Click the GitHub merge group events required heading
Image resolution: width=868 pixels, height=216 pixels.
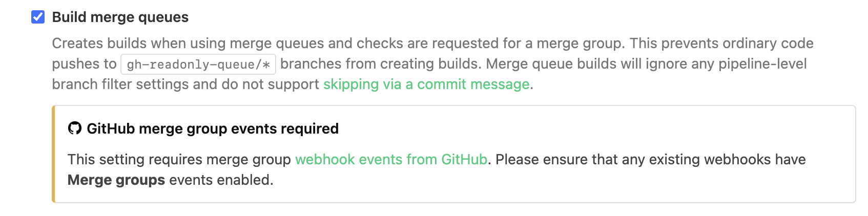(x=213, y=128)
